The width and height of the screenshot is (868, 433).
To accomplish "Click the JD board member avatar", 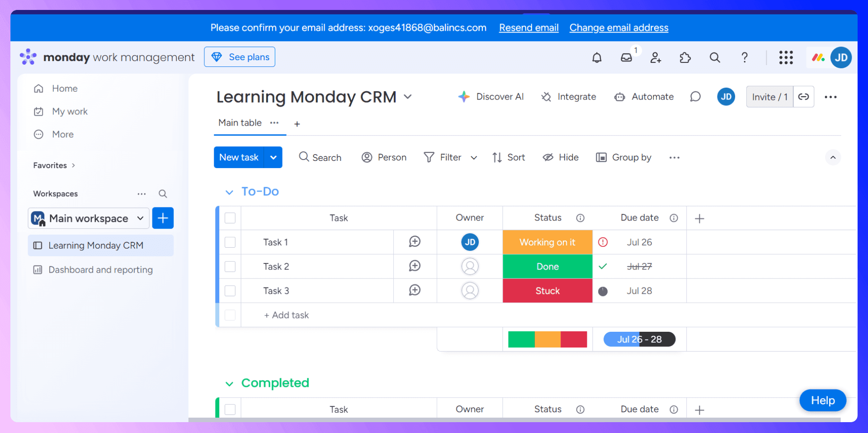I will (x=726, y=97).
